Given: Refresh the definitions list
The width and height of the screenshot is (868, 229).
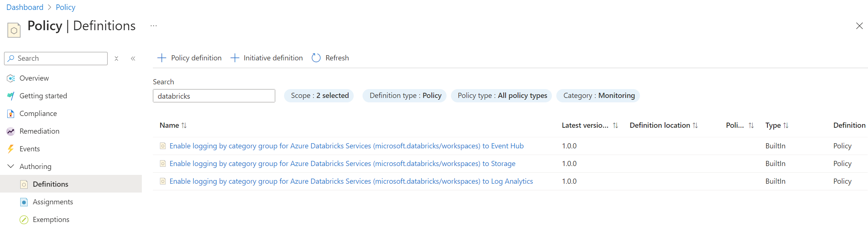Looking at the screenshot, I should 330,58.
